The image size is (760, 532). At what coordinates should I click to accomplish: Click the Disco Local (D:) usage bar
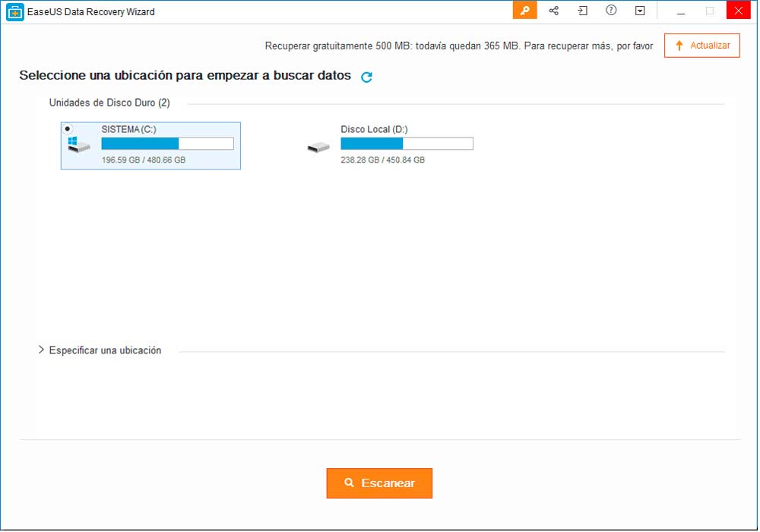point(407,144)
